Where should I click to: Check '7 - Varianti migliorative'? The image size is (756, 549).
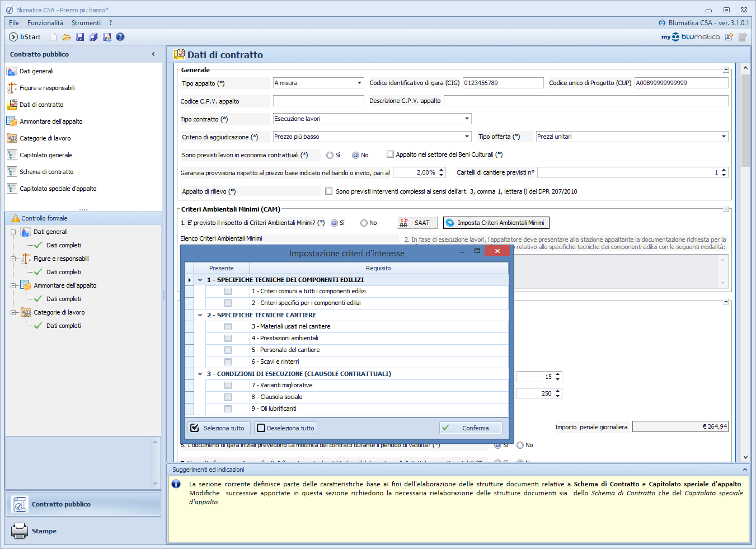tap(228, 385)
